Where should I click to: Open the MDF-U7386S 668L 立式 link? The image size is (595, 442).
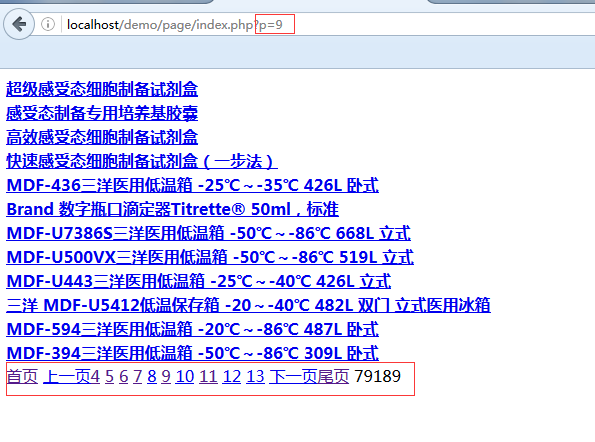coord(208,233)
